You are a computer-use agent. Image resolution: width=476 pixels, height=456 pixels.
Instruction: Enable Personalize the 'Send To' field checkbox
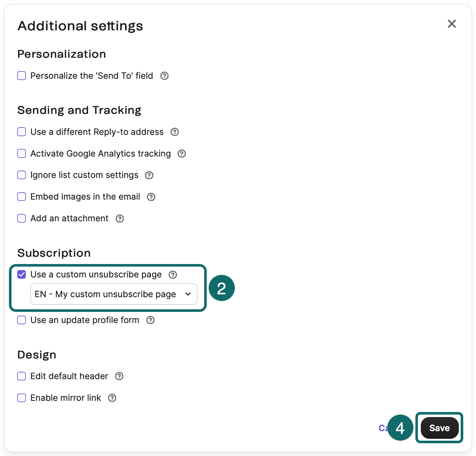tap(22, 76)
